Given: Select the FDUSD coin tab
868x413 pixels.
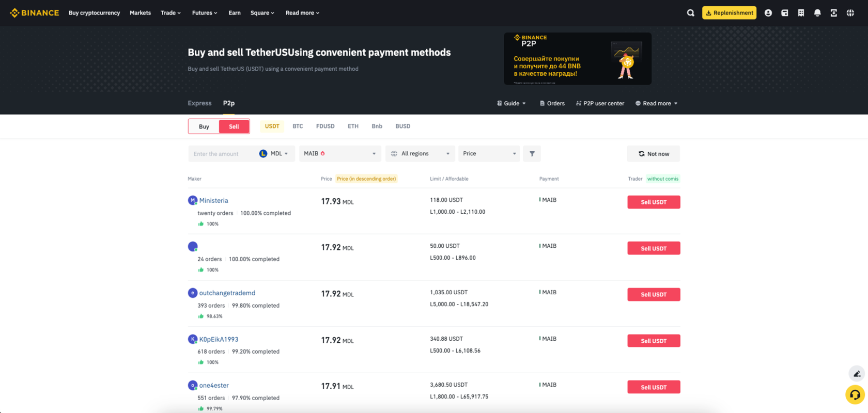Looking at the screenshot, I should pos(326,126).
